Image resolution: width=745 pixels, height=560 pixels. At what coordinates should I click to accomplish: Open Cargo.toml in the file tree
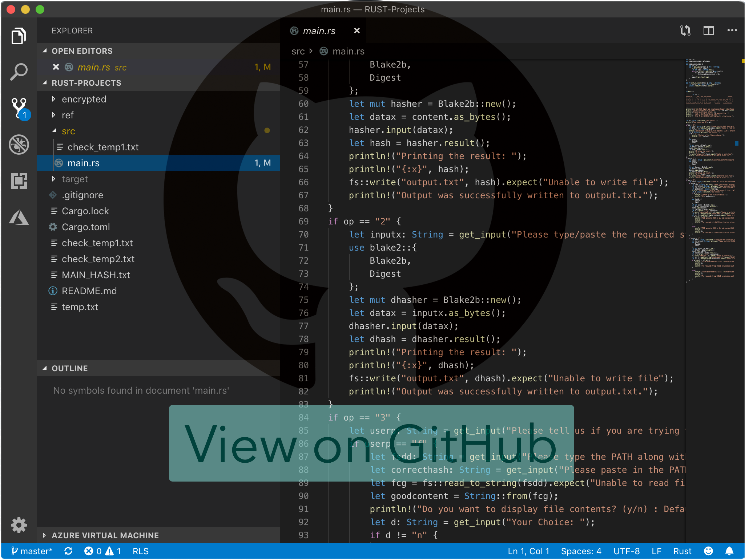[x=86, y=227]
